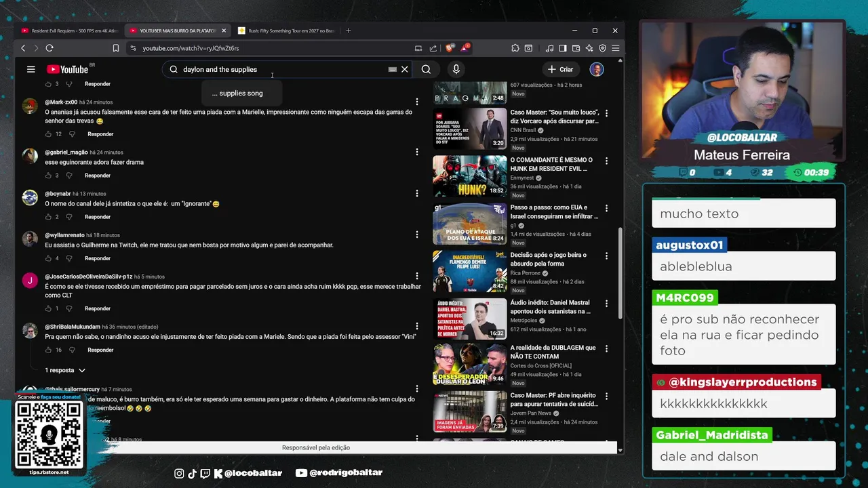Open the media control music note icon
The width and height of the screenshot is (868, 488).
point(550,48)
